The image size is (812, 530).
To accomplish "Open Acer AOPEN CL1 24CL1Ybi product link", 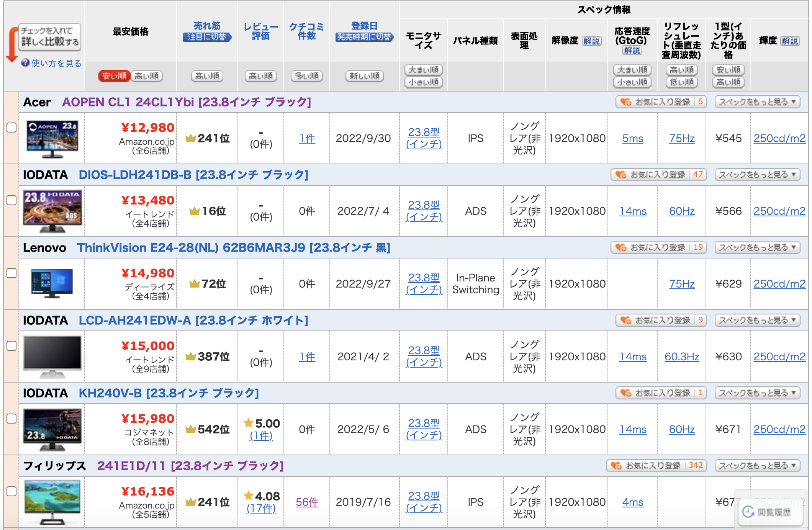I will point(187,102).
